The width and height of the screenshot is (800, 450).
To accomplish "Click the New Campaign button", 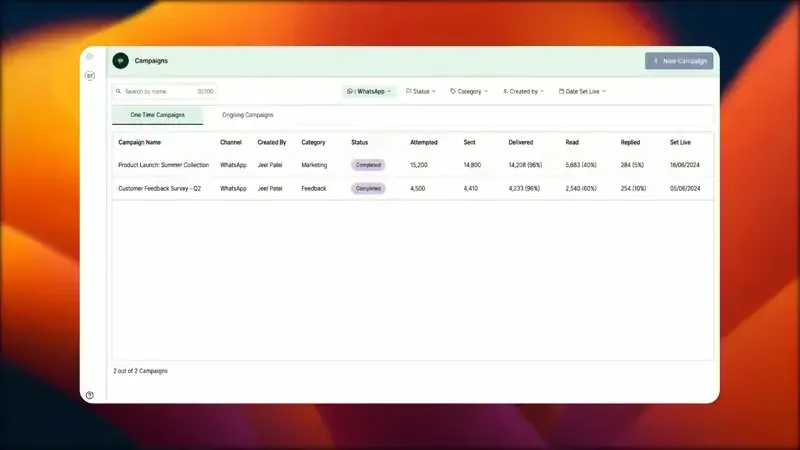I will click(679, 61).
